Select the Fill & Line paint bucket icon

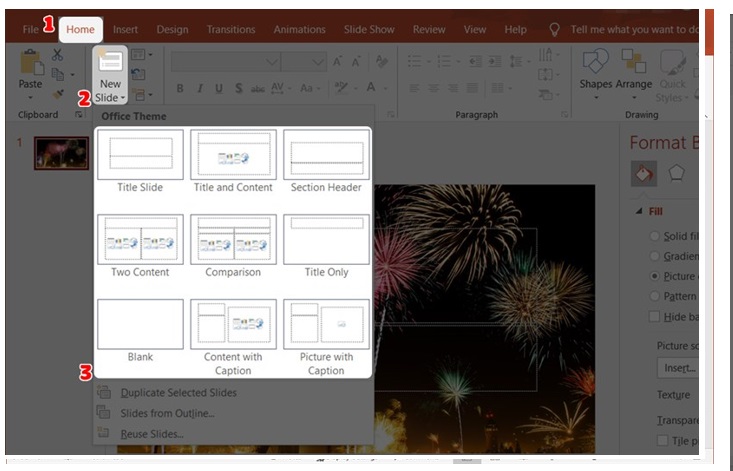point(644,173)
